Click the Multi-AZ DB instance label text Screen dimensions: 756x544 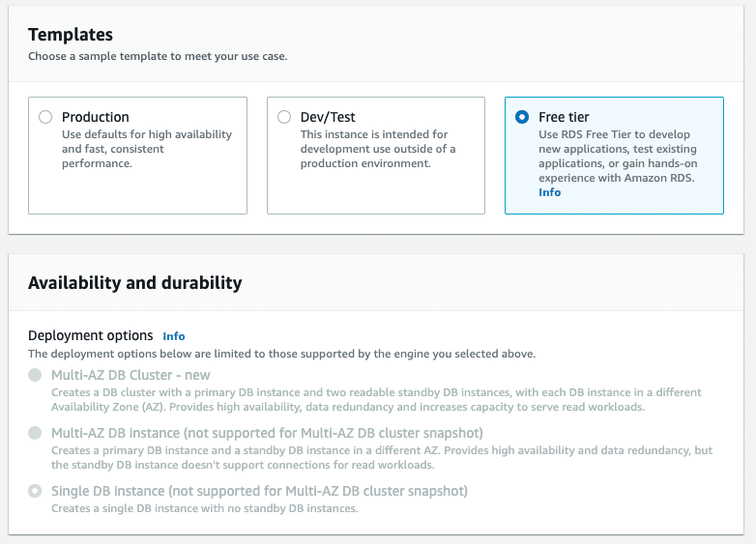pos(267,433)
